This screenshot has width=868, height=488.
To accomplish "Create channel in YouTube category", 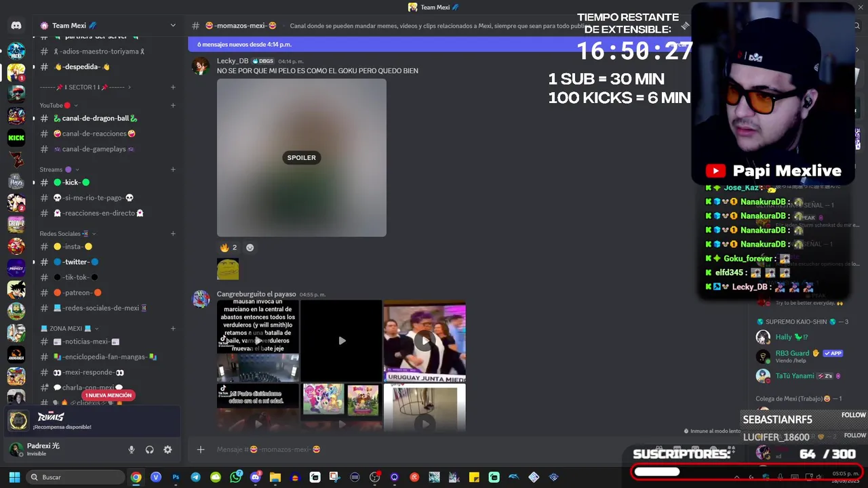I will 173,105.
